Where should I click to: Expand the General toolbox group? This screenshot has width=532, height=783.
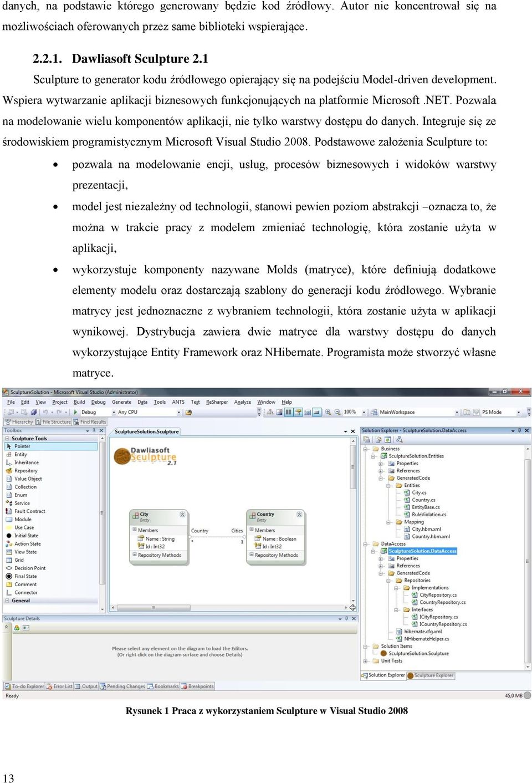coord(7,601)
